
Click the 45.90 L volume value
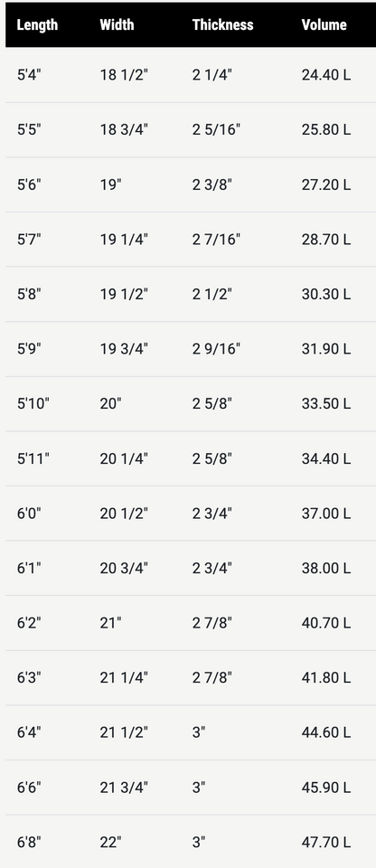coord(325,788)
